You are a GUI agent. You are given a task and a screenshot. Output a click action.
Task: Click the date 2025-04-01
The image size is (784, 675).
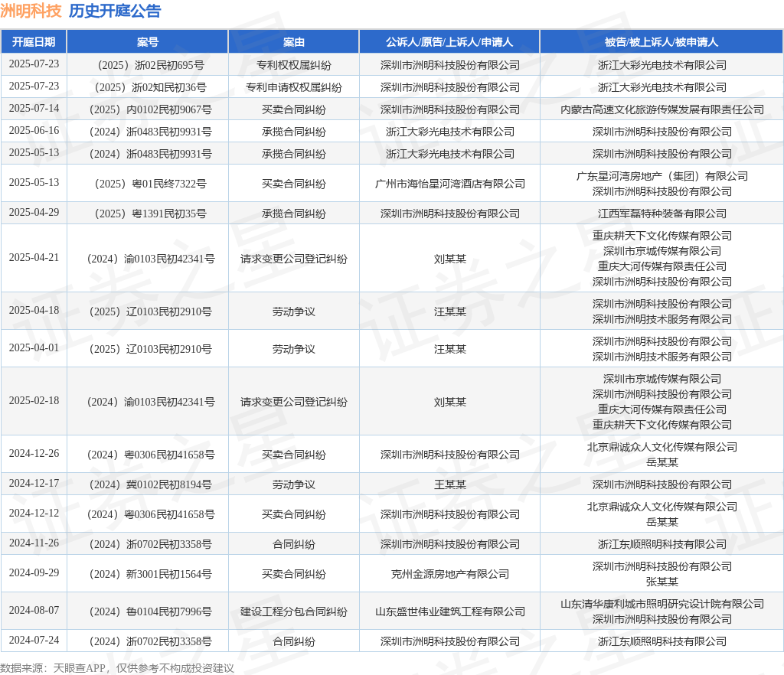(x=34, y=347)
